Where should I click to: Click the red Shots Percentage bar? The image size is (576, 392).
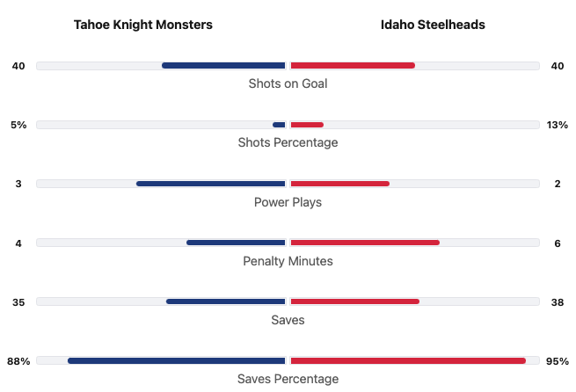(307, 125)
